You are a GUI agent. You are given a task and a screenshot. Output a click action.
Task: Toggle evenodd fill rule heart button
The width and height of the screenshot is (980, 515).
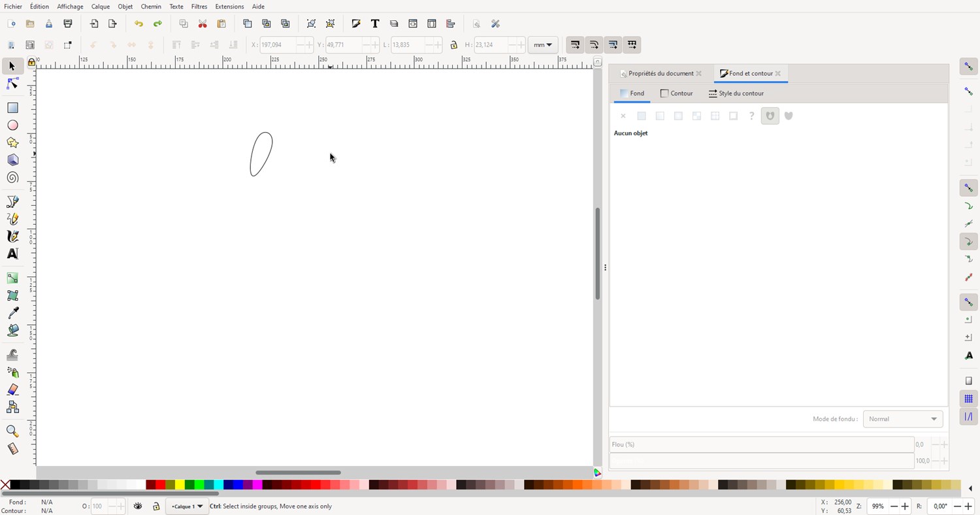click(x=770, y=116)
